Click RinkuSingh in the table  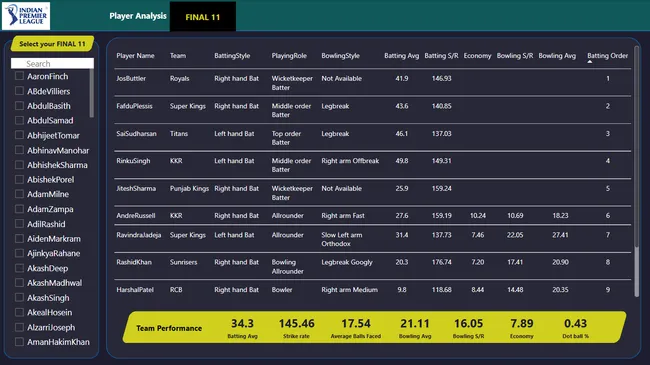click(133, 161)
